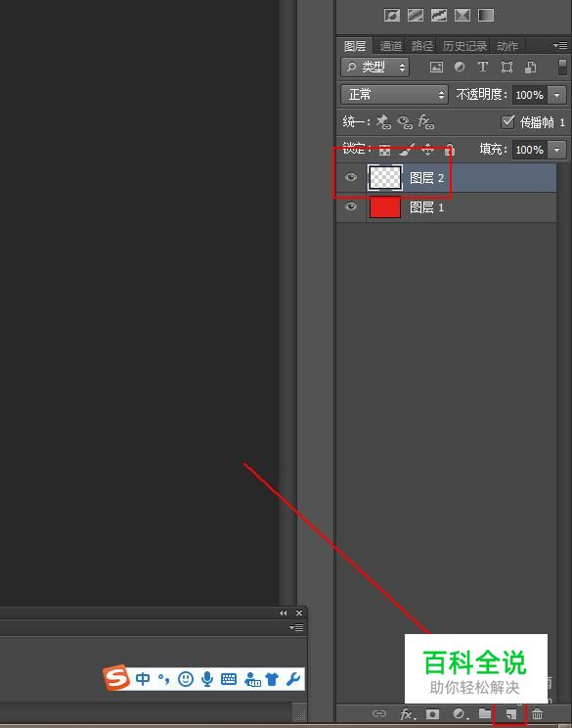Screen dimensions: 572x728
Task: Lock all with padlock icon
Action: (449, 150)
